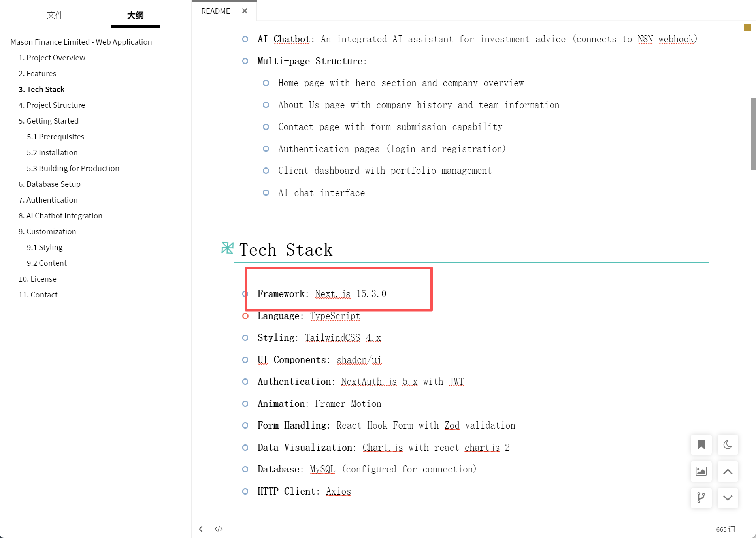The width and height of the screenshot is (756, 538).
Task: Click the Tech Stack heading marker icon
Action: click(227, 248)
